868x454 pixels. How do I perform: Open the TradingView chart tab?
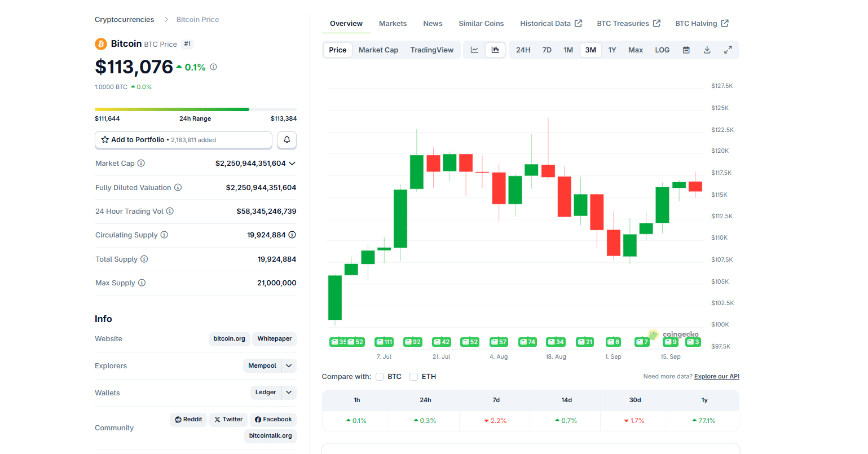tap(432, 50)
